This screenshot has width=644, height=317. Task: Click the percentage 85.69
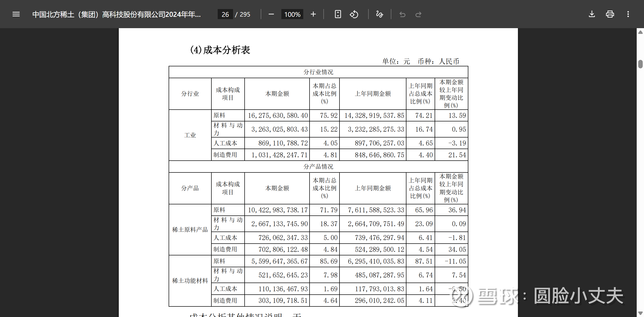click(x=329, y=261)
